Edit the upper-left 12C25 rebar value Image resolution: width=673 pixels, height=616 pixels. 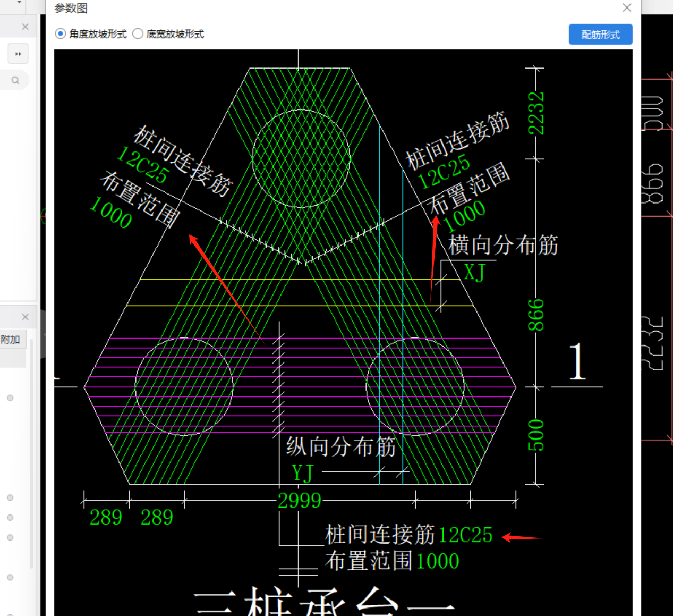pyautogui.click(x=142, y=165)
